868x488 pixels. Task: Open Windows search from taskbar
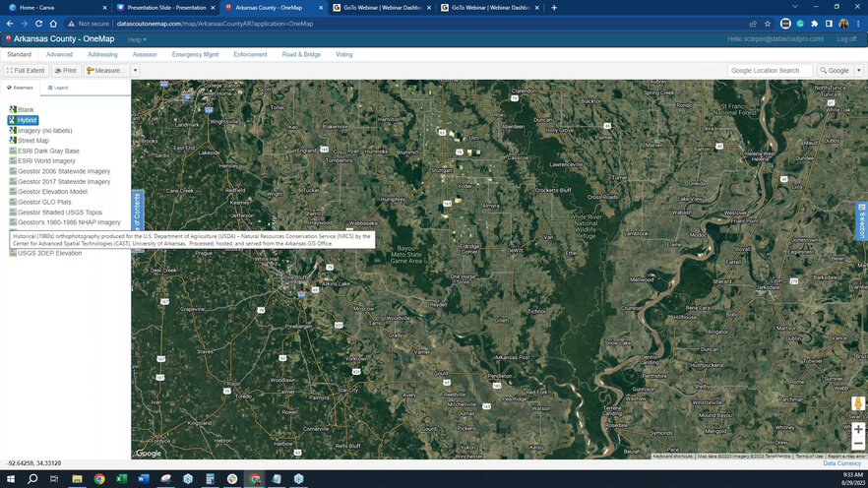click(x=32, y=478)
